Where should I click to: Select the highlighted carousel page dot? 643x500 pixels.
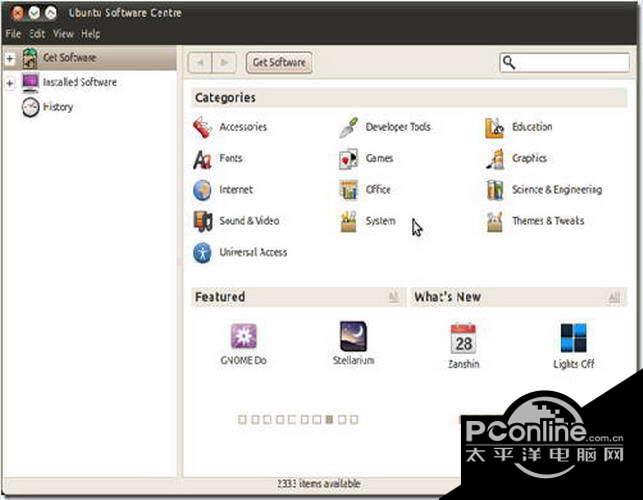tap(329, 420)
